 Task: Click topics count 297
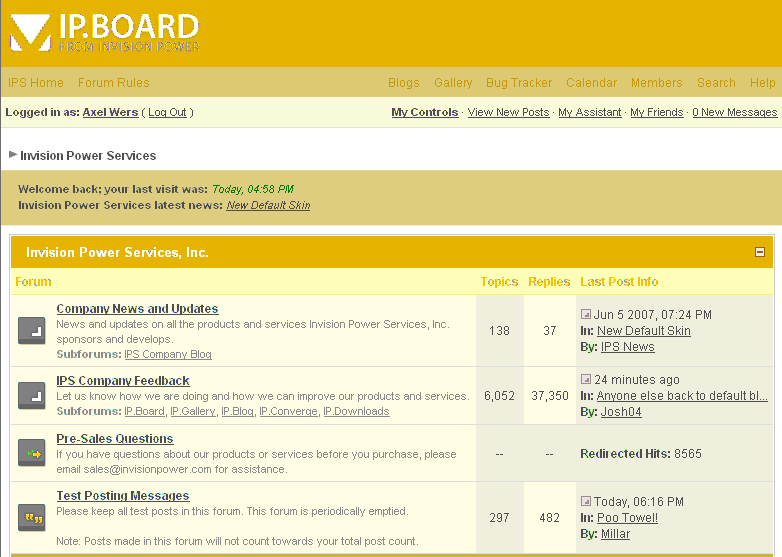tap(499, 518)
